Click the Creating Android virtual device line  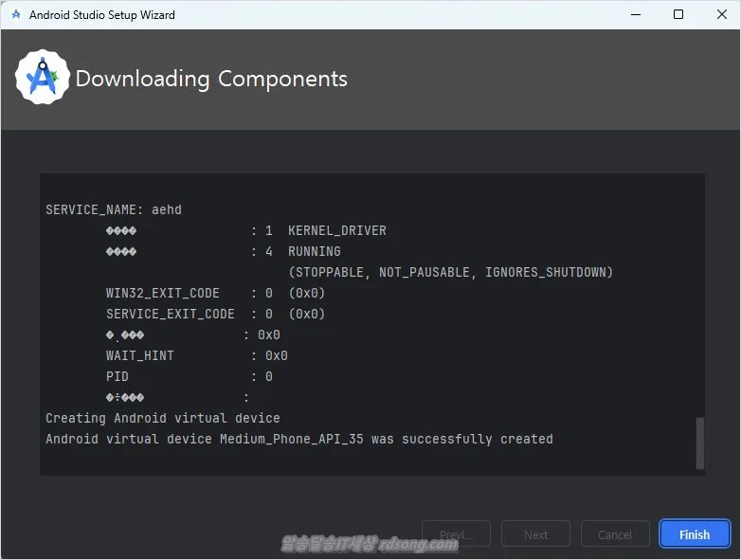pyautogui.click(x=163, y=418)
